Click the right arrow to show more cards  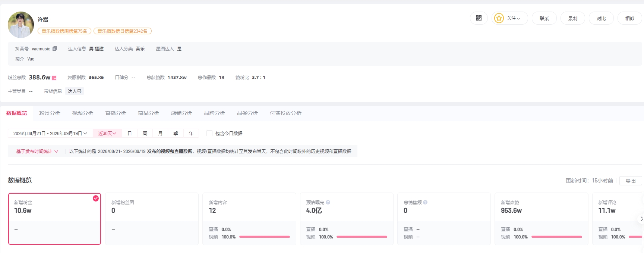pyautogui.click(x=641, y=219)
